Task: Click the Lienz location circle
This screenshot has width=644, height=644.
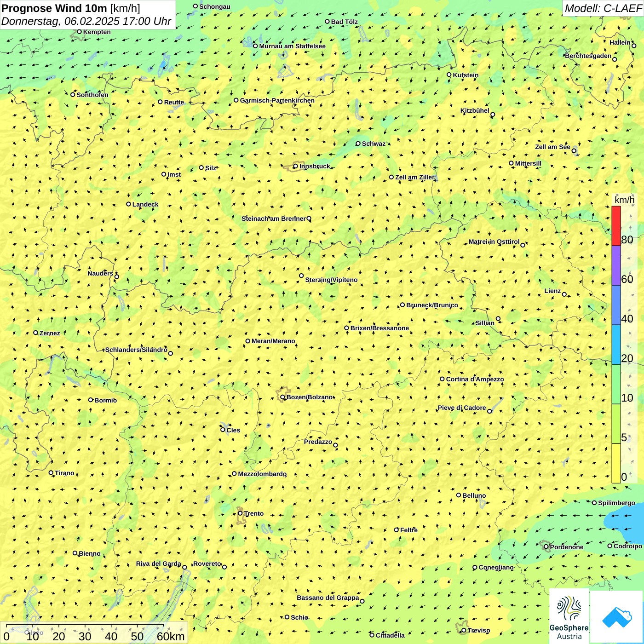Action: coord(564,294)
